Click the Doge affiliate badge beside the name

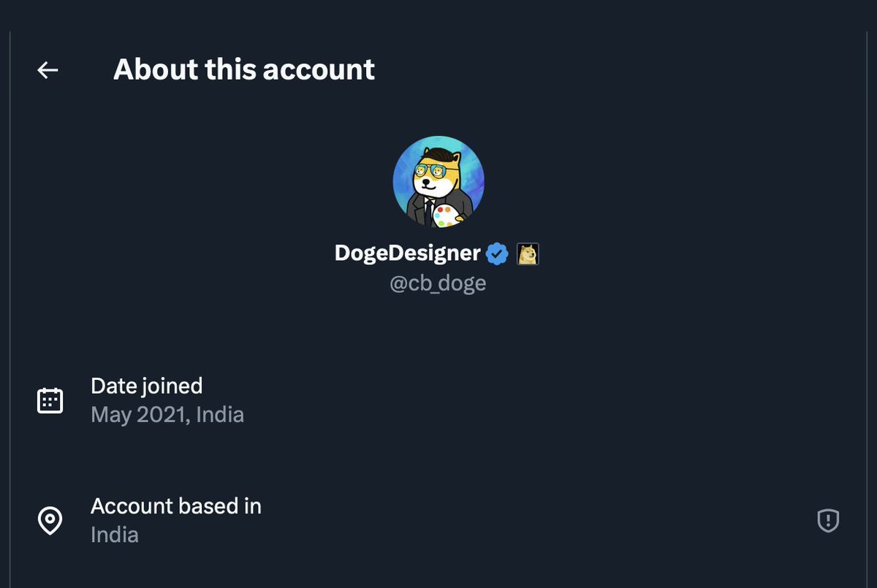point(528,253)
